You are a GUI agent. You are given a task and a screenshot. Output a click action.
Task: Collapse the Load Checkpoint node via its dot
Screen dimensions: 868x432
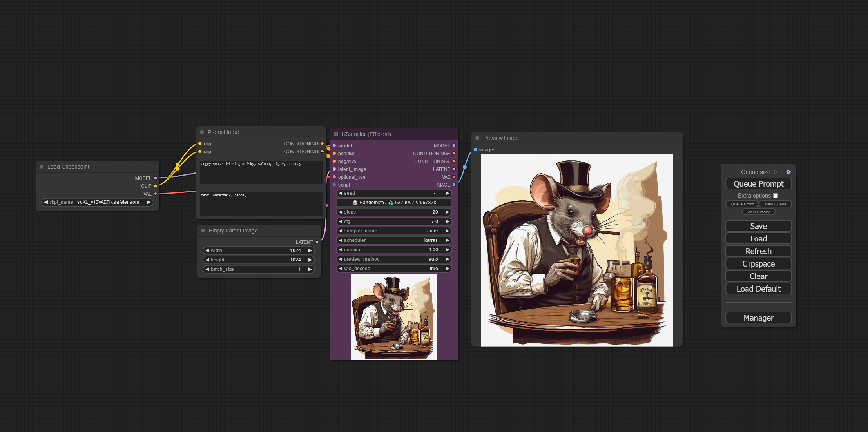click(x=42, y=167)
